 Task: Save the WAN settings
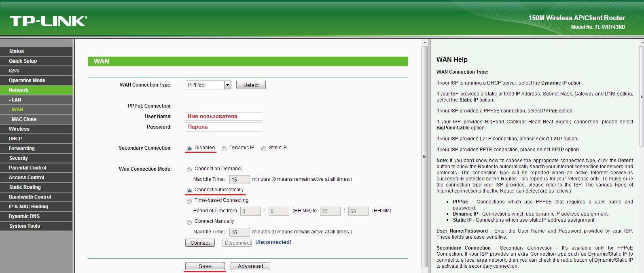tap(205, 266)
